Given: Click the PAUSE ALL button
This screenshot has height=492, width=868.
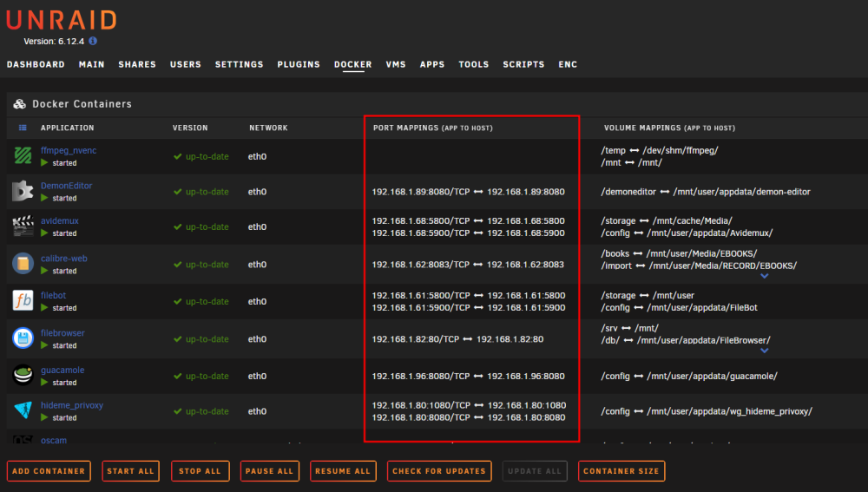Looking at the screenshot, I should click(270, 471).
